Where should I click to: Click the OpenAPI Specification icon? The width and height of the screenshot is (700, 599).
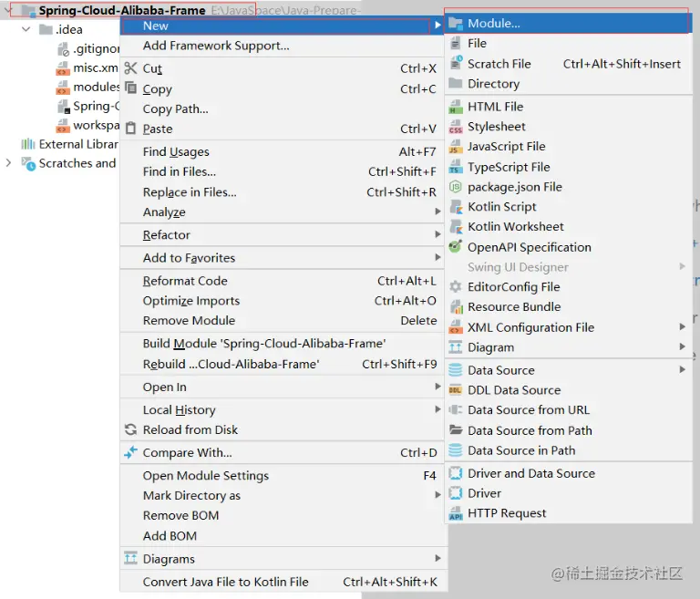coord(456,246)
